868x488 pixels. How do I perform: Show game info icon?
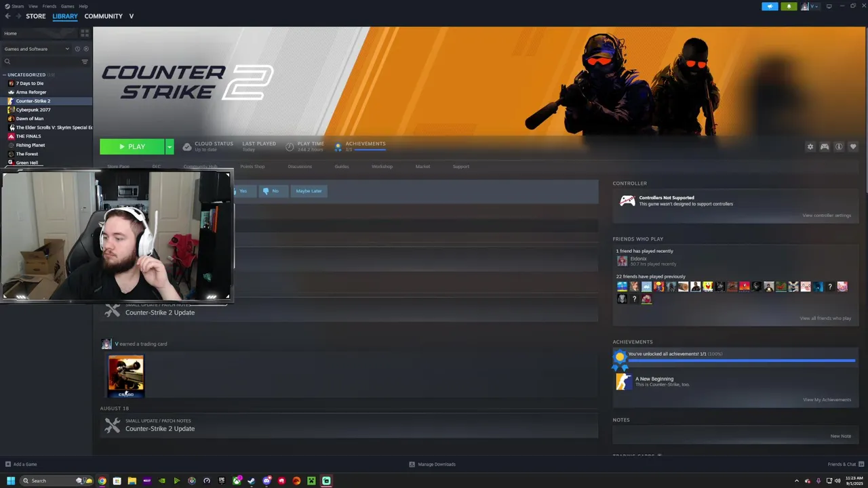(839, 146)
